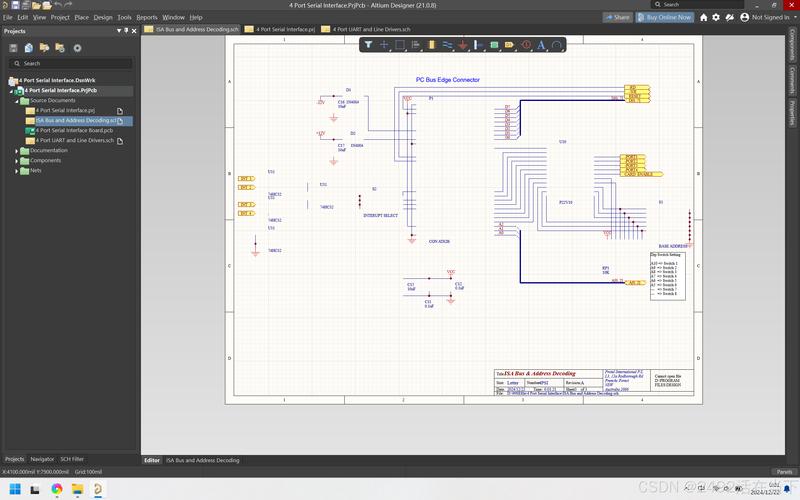Click Projects panel settings gear icon
The width and height of the screenshot is (800, 500).
77,48
